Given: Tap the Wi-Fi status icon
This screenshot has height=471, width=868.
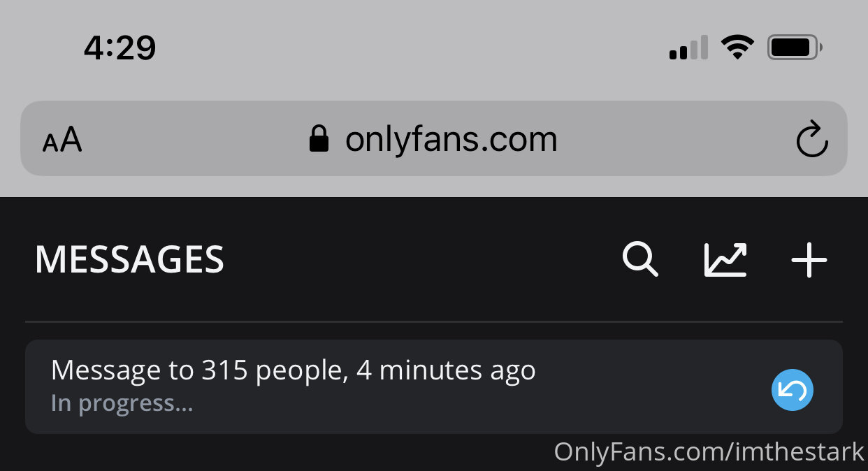Looking at the screenshot, I should point(737,48).
